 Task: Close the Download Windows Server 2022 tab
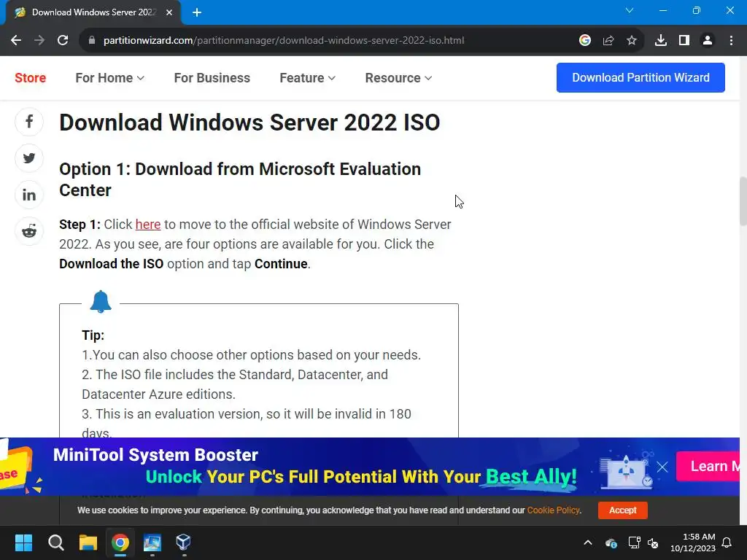(x=169, y=12)
